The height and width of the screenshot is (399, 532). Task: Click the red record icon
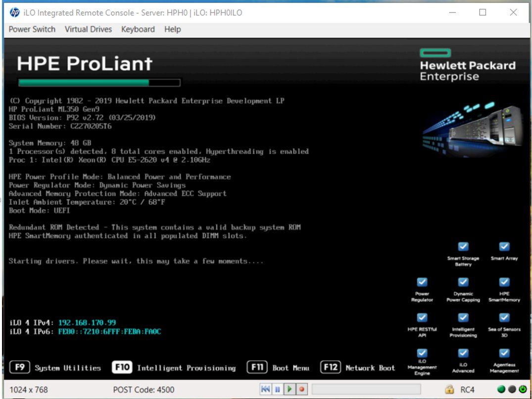pos(301,389)
